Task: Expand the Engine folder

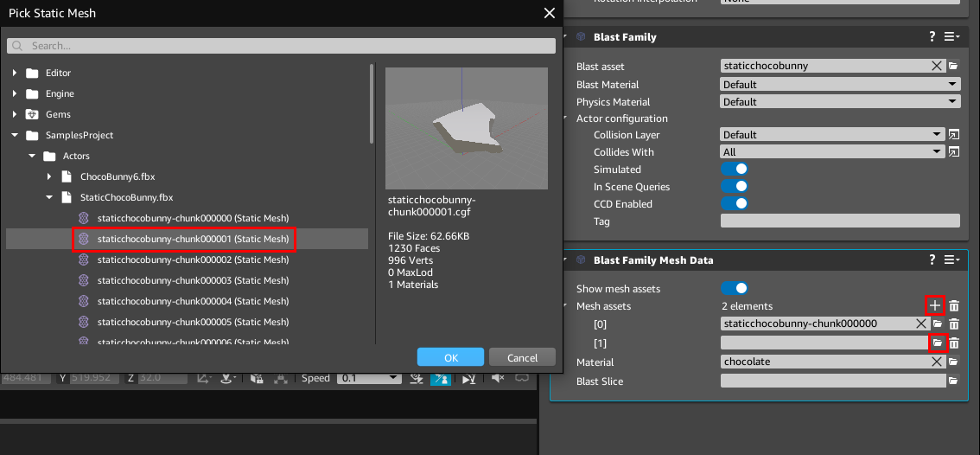Action: coord(15,93)
